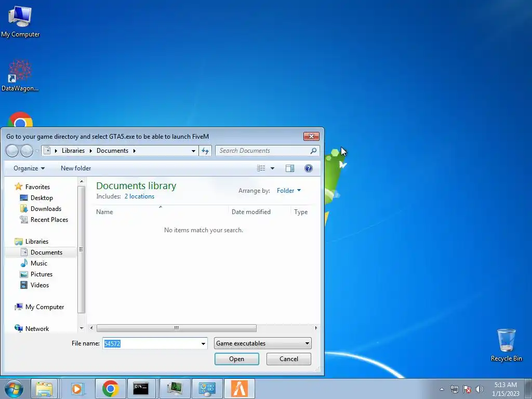
Task: Open the recent pages dropdown arrow
Action: click(37, 151)
